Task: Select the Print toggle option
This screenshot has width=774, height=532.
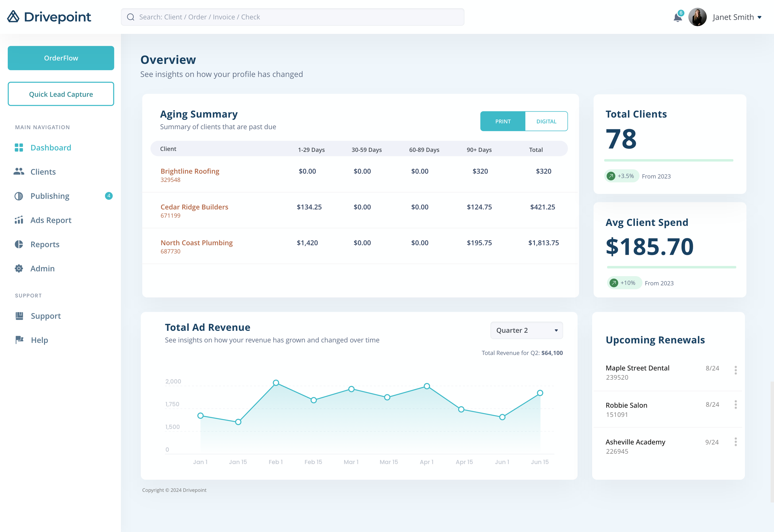Action: [502, 121]
